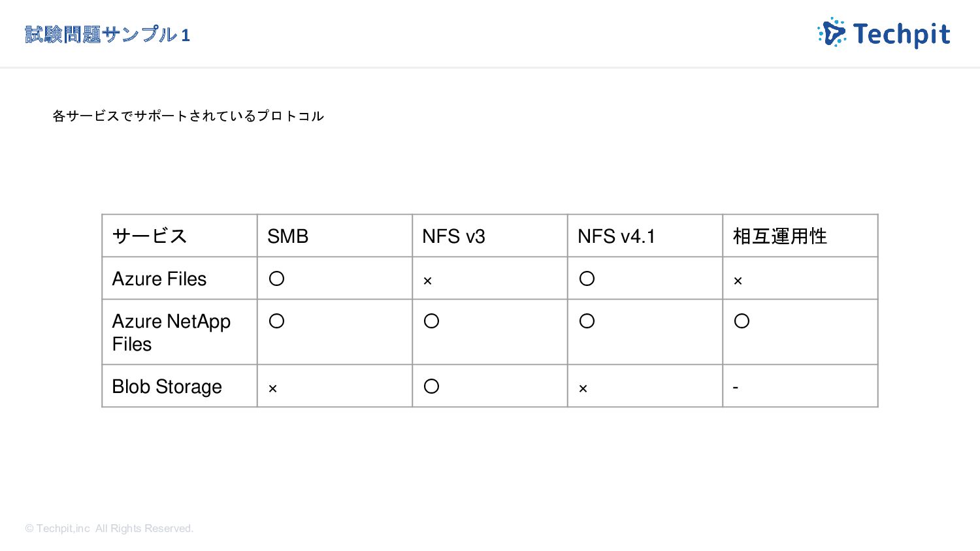This screenshot has width=980, height=551.
Task: Click the circle in Azure Files SMB cell
Action: tap(276, 279)
